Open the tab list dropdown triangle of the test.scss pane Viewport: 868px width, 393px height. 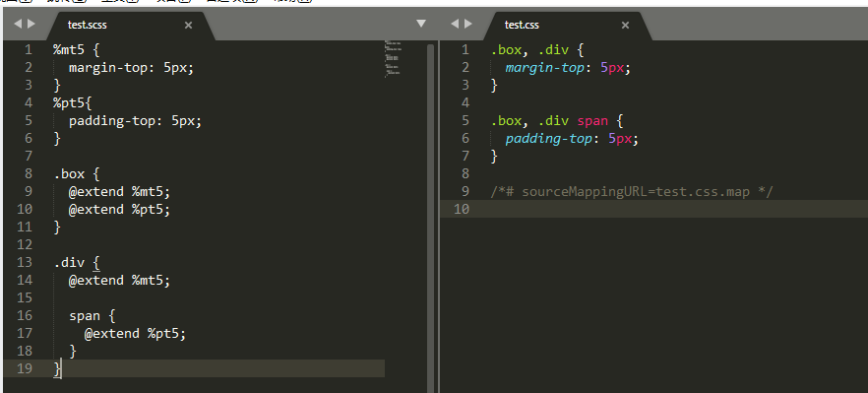(x=421, y=24)
